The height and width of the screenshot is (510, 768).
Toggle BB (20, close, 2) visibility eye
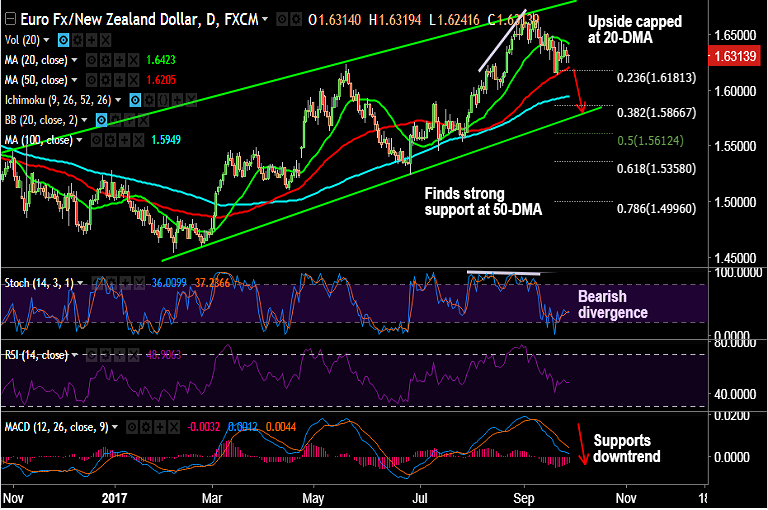click(x=101, y=120)
